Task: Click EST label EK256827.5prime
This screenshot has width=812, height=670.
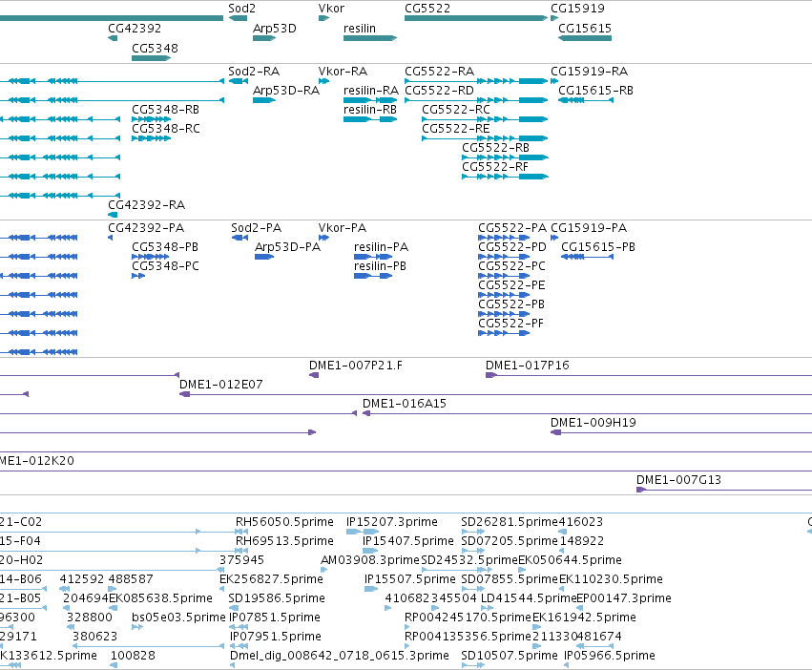Action: pyautogui.click(x=271, y=579)
